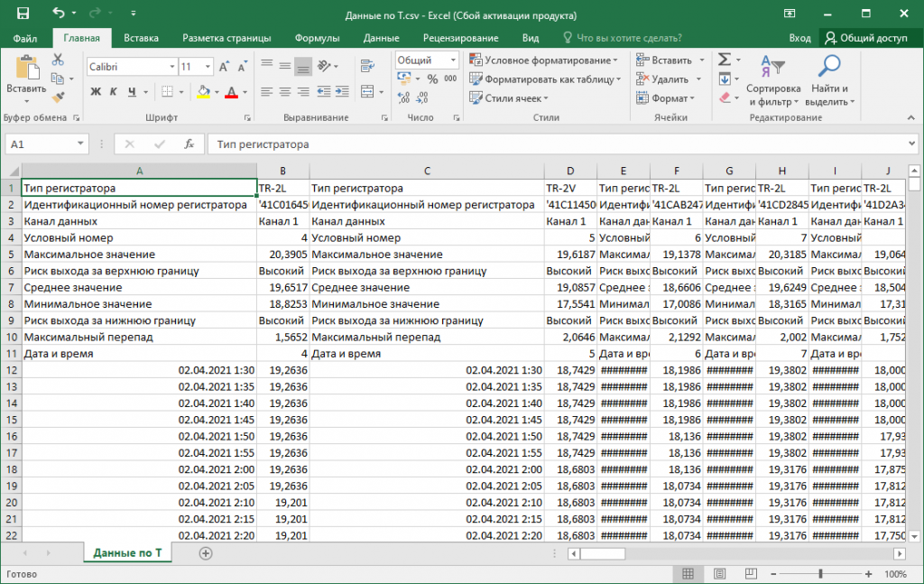Open Стили ячеек dropdown
Screen dimensions: 924x584
509,97
